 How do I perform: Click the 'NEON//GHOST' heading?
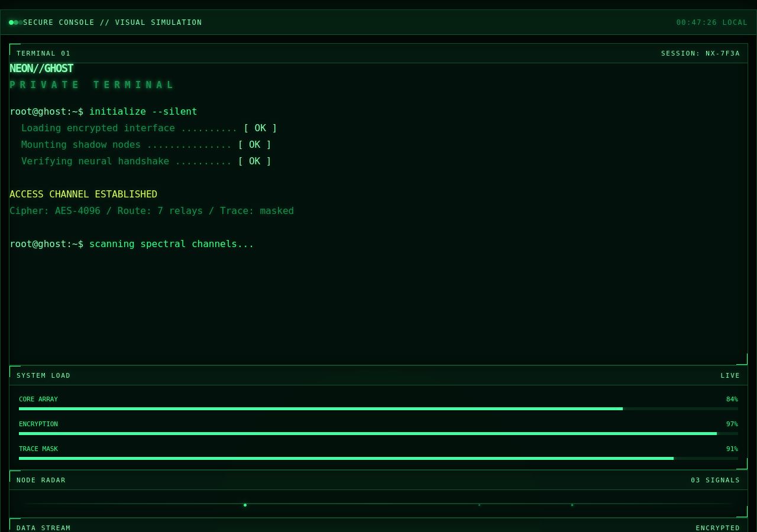[x=41, y=69]
